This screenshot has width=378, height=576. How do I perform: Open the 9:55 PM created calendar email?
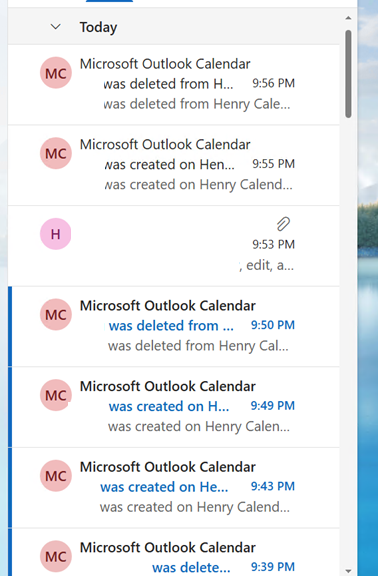173,165
